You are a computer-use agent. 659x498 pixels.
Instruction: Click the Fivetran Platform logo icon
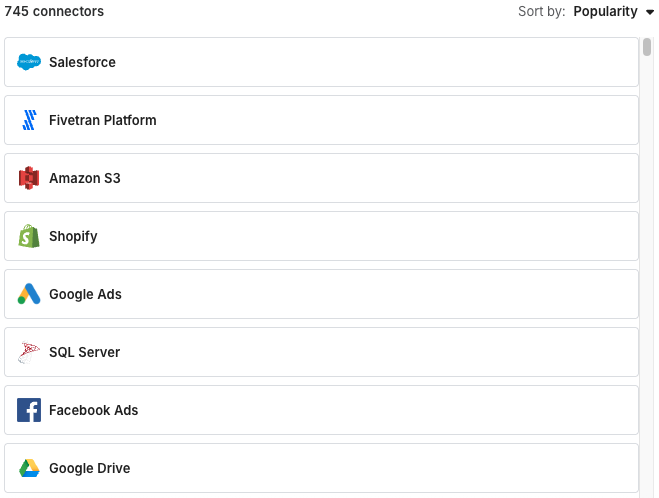(x=29, y=120)
